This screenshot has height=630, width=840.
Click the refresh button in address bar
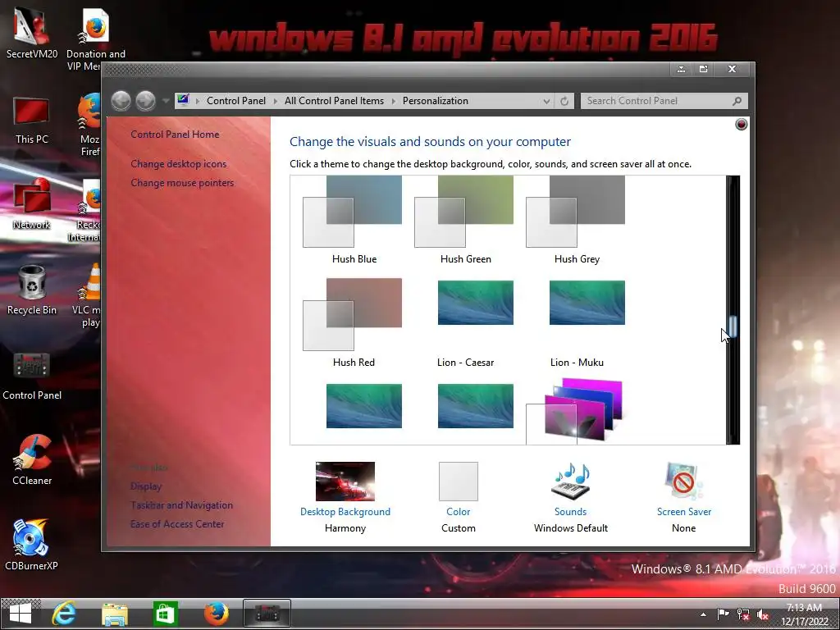(x=564, y=101)
